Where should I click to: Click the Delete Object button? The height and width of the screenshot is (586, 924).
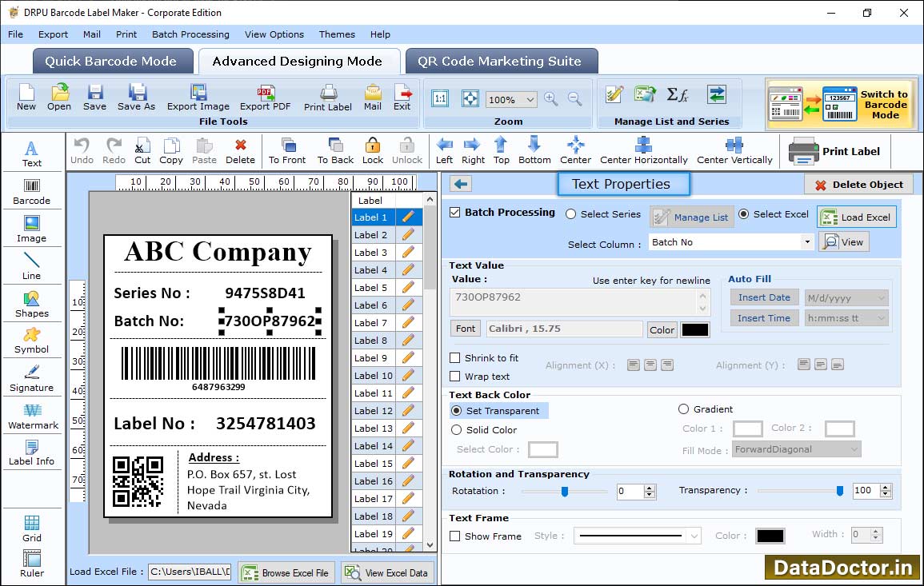(858, 185)
